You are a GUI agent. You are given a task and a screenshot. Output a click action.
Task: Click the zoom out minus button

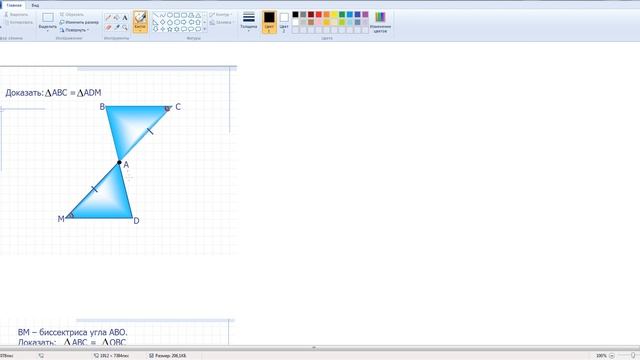point(611,356)
